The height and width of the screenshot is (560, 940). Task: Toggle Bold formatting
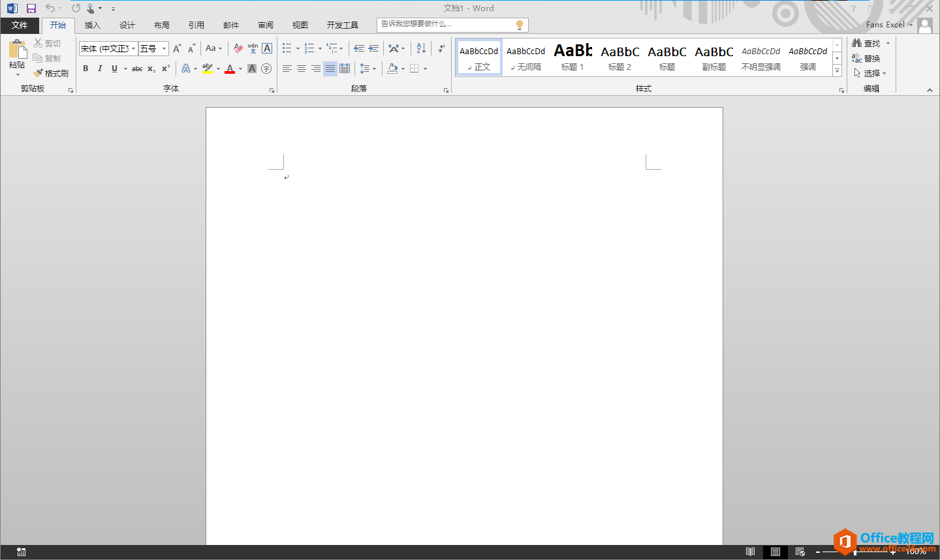(86, 69)
